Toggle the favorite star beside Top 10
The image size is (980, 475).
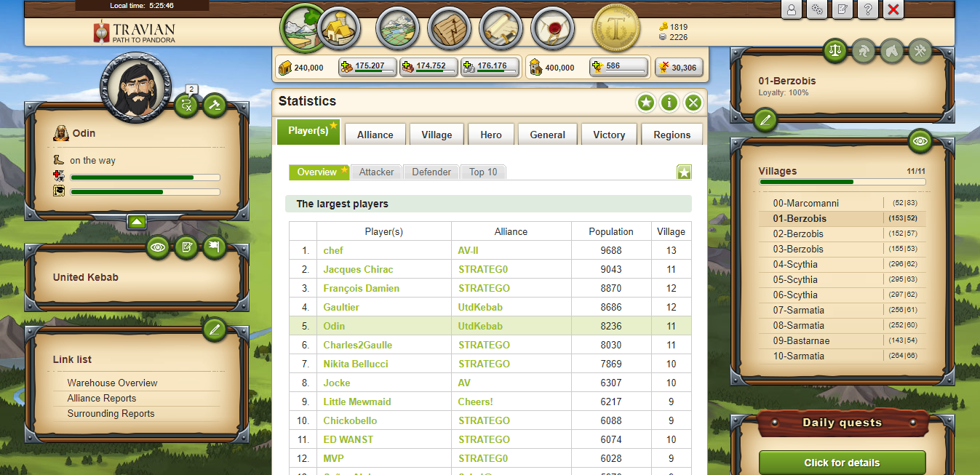[x=684, y=172]
